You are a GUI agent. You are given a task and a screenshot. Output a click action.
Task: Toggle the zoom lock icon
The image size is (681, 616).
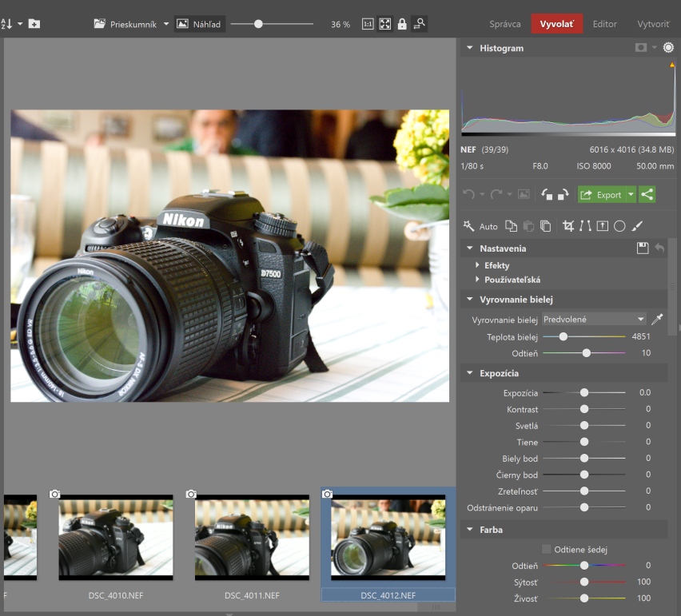(x=402, y=24)
